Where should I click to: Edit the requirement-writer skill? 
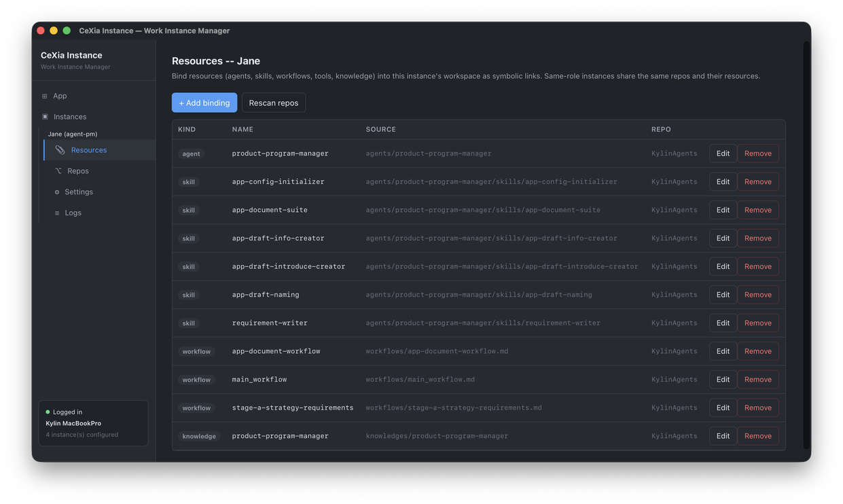click(x=723, y=323)
